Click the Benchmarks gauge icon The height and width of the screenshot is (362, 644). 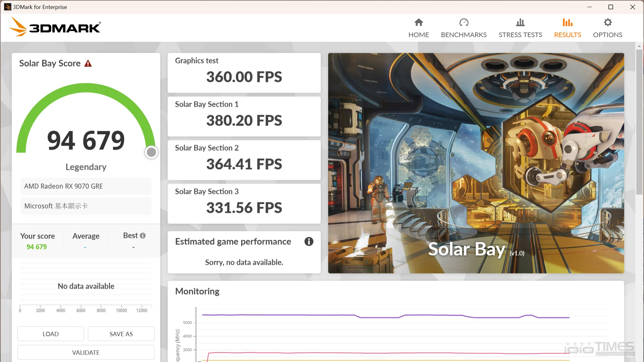tap(464, 22)
